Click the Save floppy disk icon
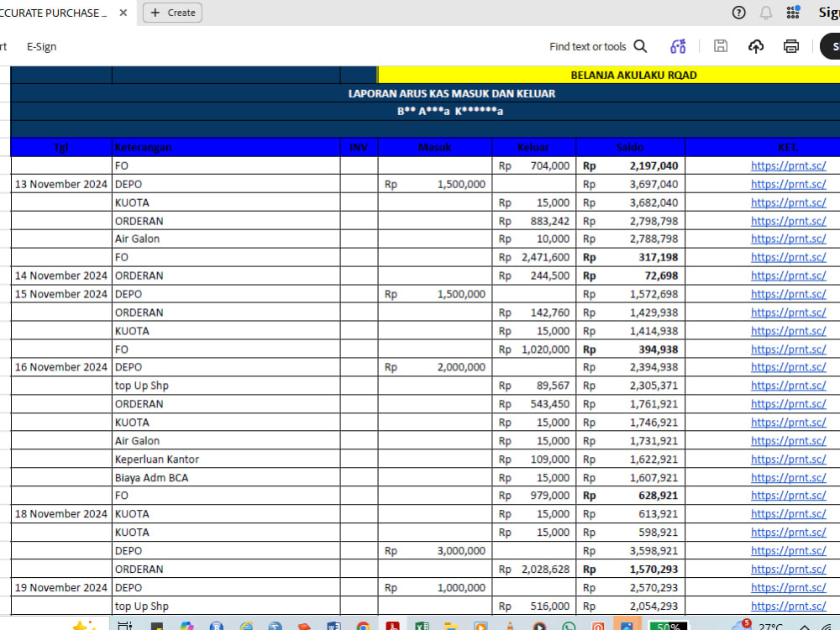This screenshot has height=630, width=840. 721,46
